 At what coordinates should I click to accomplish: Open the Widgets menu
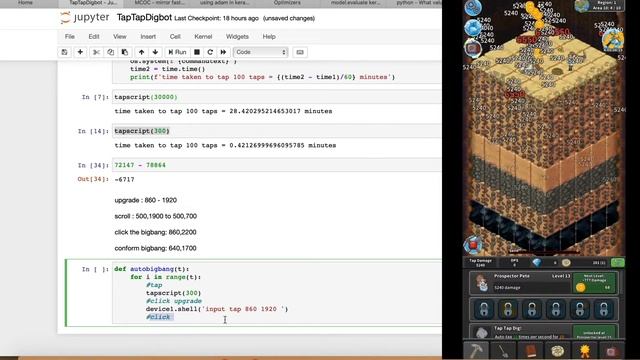coord(237,36)
